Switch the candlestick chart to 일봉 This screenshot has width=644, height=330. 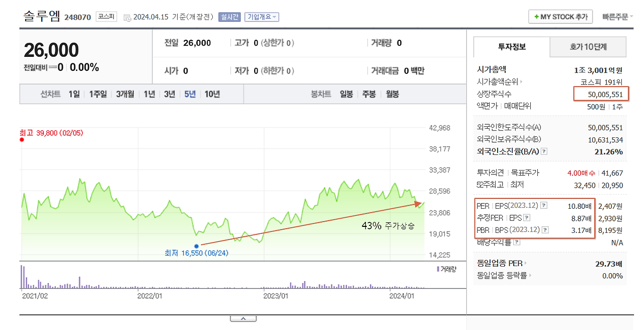pos(346,94)
